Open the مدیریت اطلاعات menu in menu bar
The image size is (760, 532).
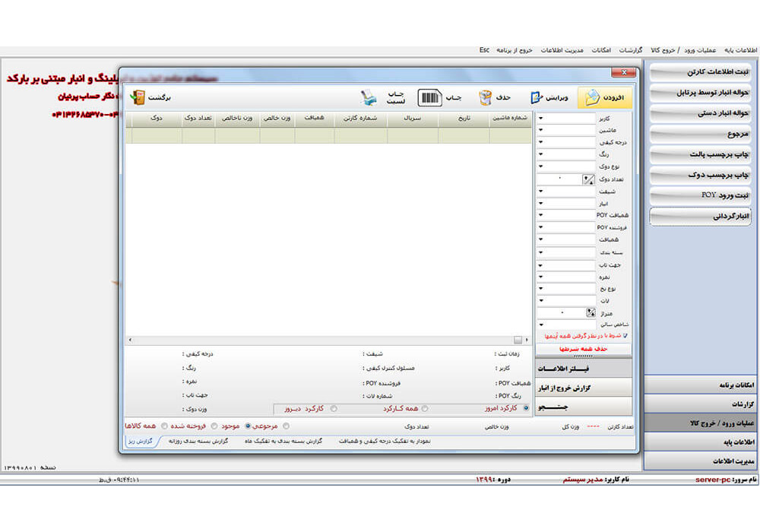(562, 50)
